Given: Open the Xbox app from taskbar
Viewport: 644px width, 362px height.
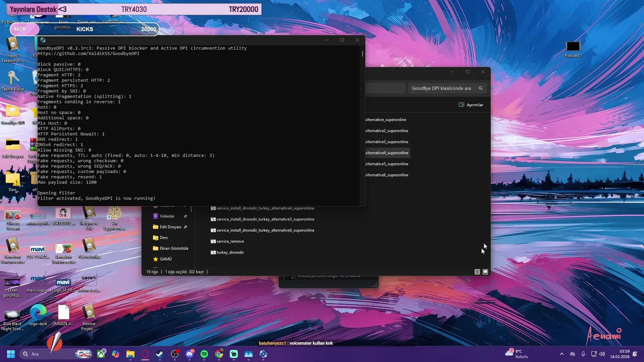Looking at the screenshot, I should [101, 354].
